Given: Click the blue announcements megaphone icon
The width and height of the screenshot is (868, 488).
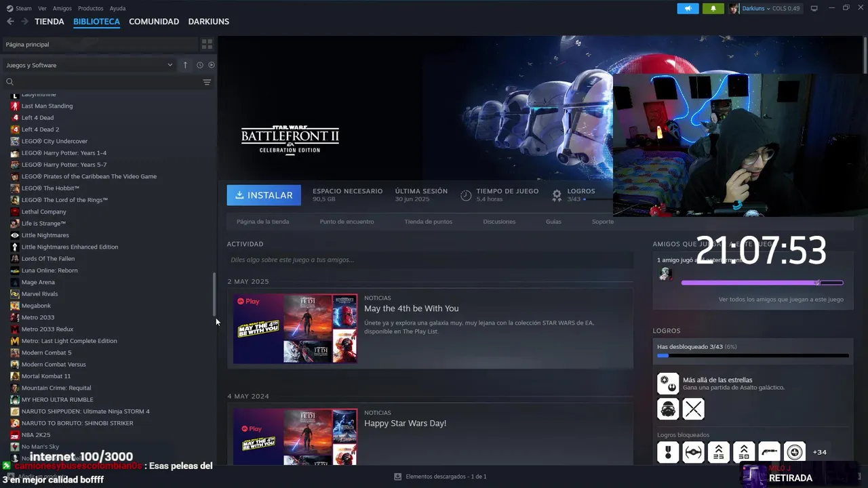Looking at the screenshot, I should 688,8.
